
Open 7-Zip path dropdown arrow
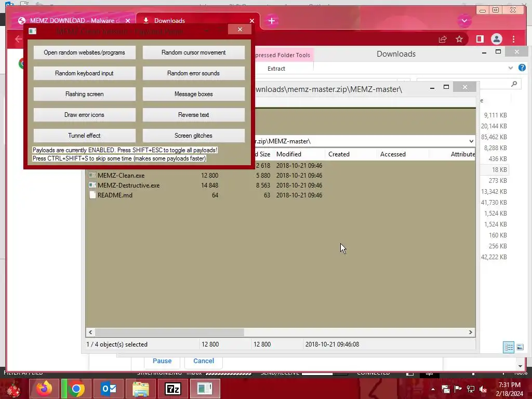(x=471, y=141)
